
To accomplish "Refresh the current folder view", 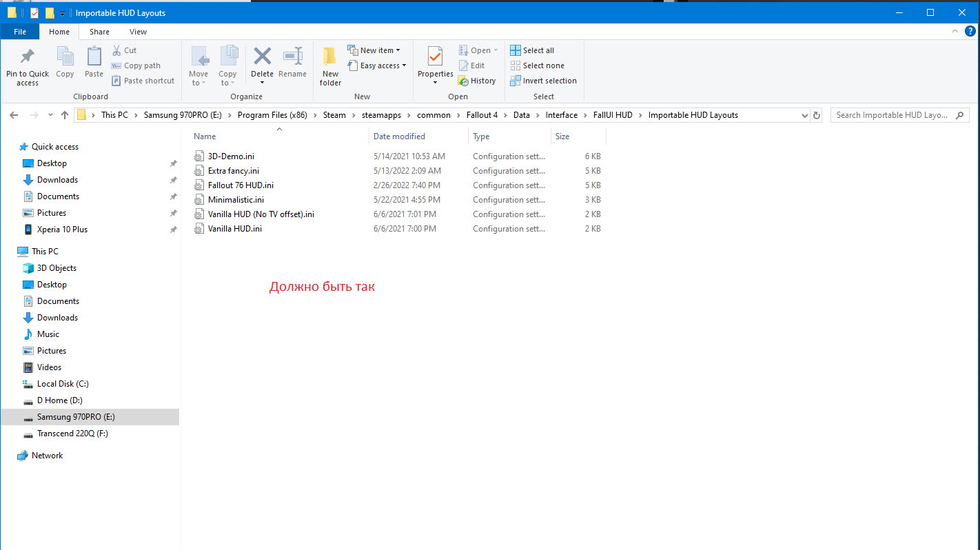I will click(x=817, y=115).
